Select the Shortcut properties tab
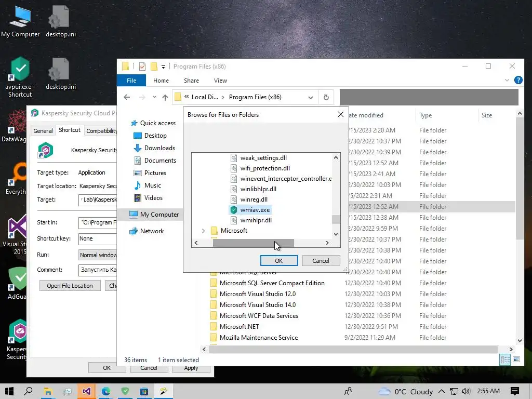532x399 pixels. tap(70, 130)
